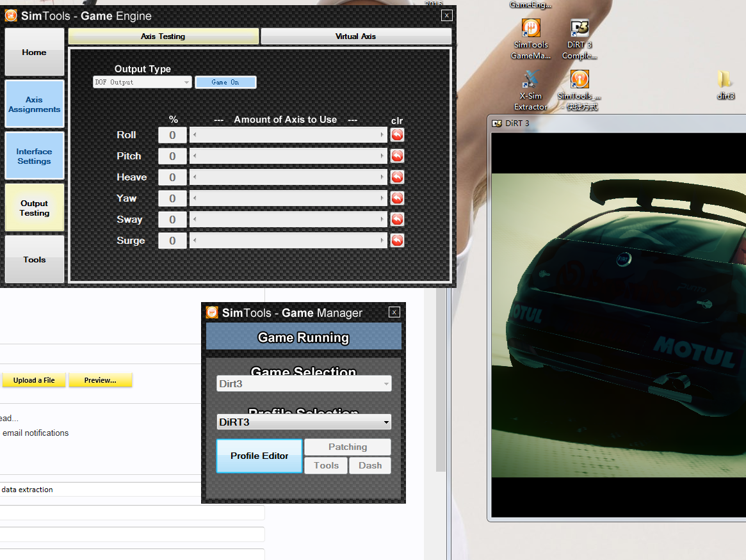Close the SimTools Game Engine window
The height and width of the screenshot is (560, 746).
(x=447, y=16)
